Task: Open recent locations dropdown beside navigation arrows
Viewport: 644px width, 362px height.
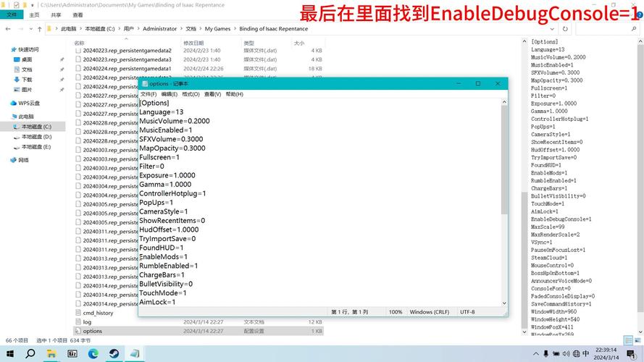Action: tap(30, 29)
